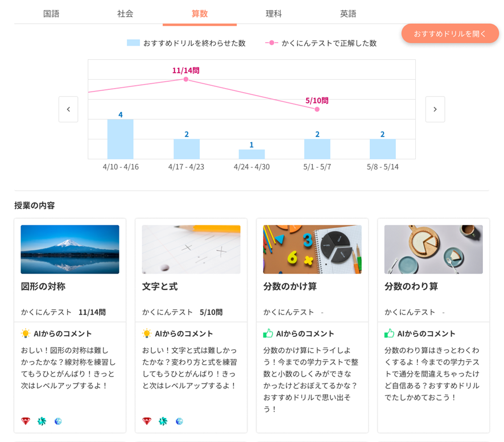
Task: Open the pie thumbnail for 分数のわり算
Action: tap(433, 250)
